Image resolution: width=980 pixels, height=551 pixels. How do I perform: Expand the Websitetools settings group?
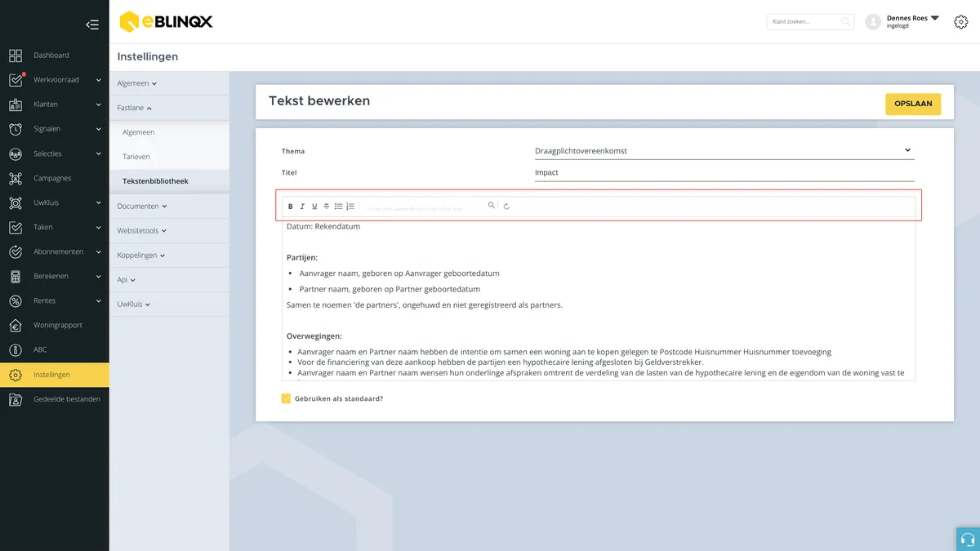169,231
